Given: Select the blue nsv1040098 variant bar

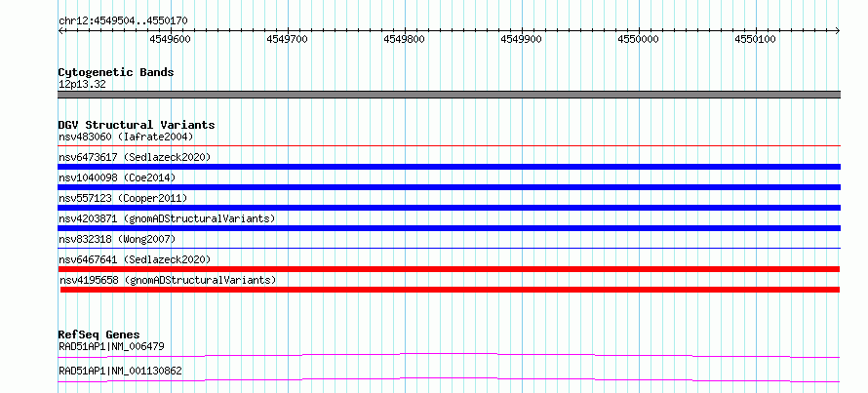Looking at the screenshot, I should [449, 187].
